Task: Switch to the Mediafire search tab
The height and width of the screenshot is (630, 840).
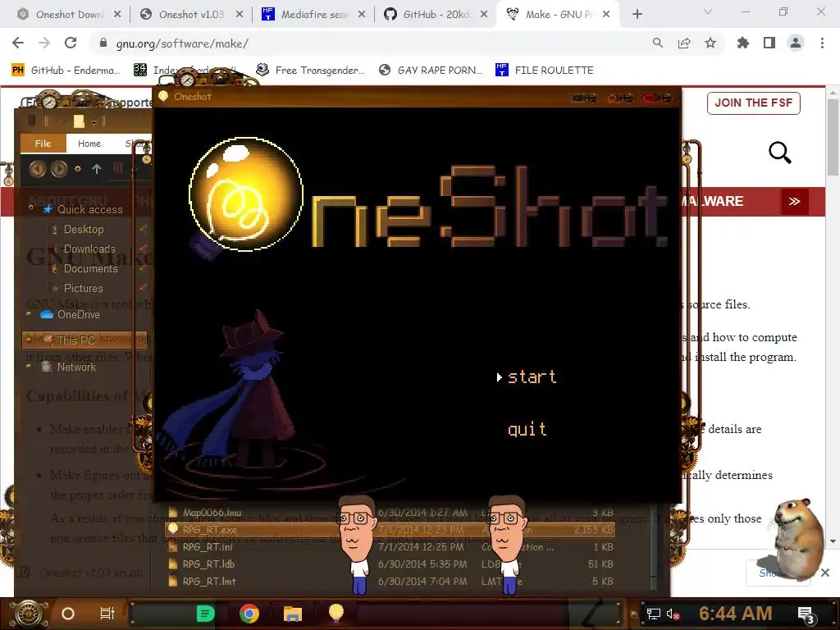Action: click(313, 15)
